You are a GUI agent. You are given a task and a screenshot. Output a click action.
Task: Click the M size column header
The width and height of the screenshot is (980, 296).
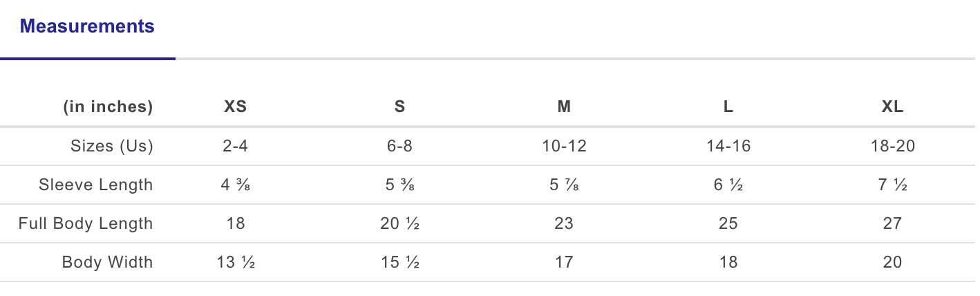[x=564, y=107]
